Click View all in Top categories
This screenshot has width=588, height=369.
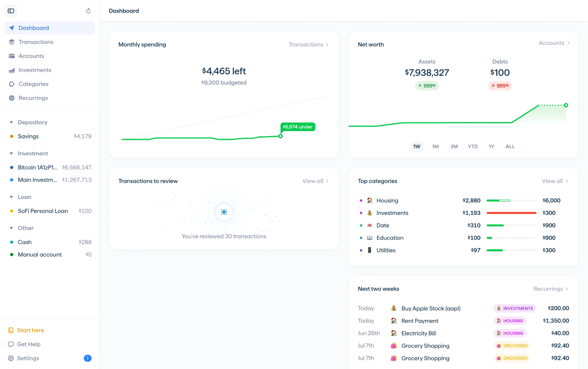[x=555, y=181]
